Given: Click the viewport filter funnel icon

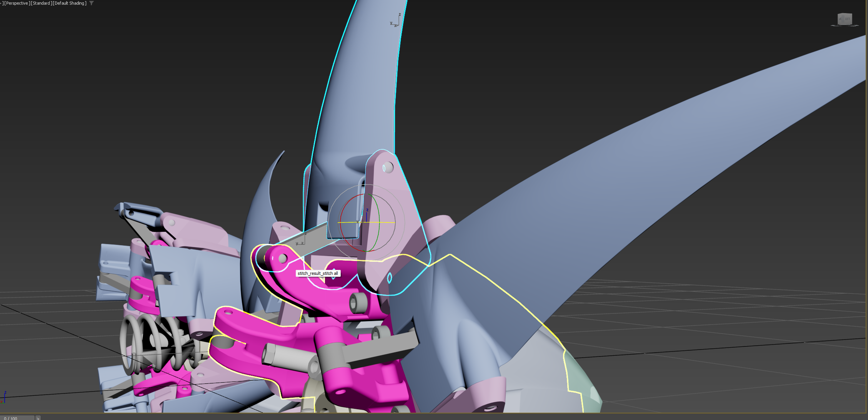Looking at the screenshot, I should point(92,3).
